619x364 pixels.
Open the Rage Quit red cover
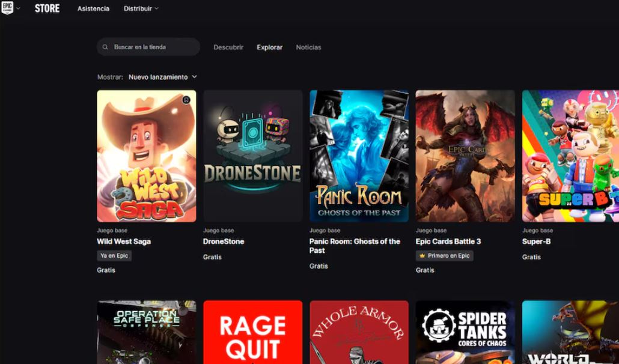[x=252, y=333]
